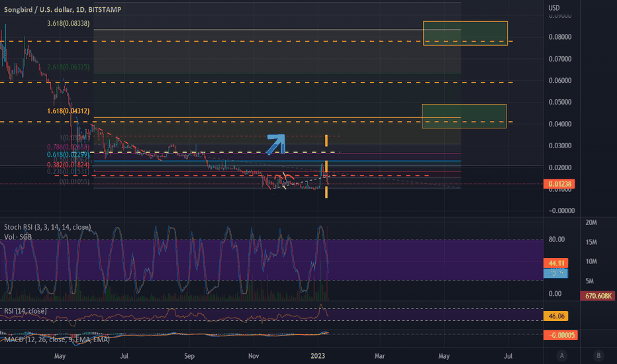Select the Vol · SGB indicator label

pyautogui.click(x=18, y=237)
